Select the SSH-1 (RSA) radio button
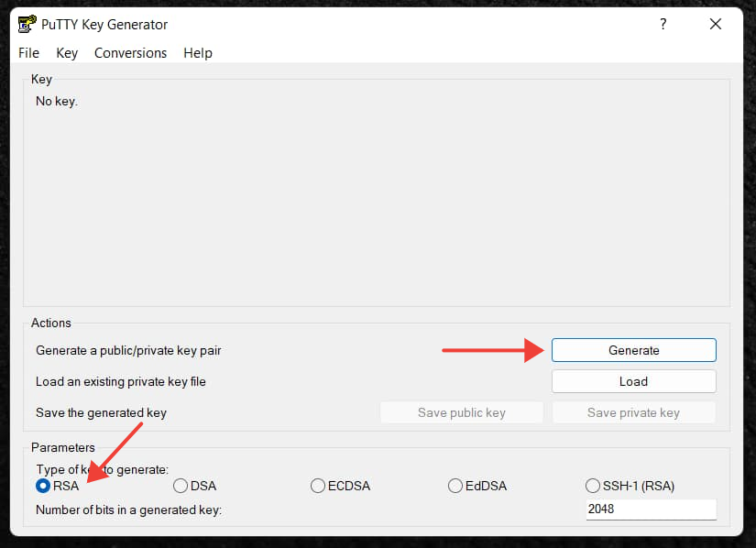 [x=593, y=486]
